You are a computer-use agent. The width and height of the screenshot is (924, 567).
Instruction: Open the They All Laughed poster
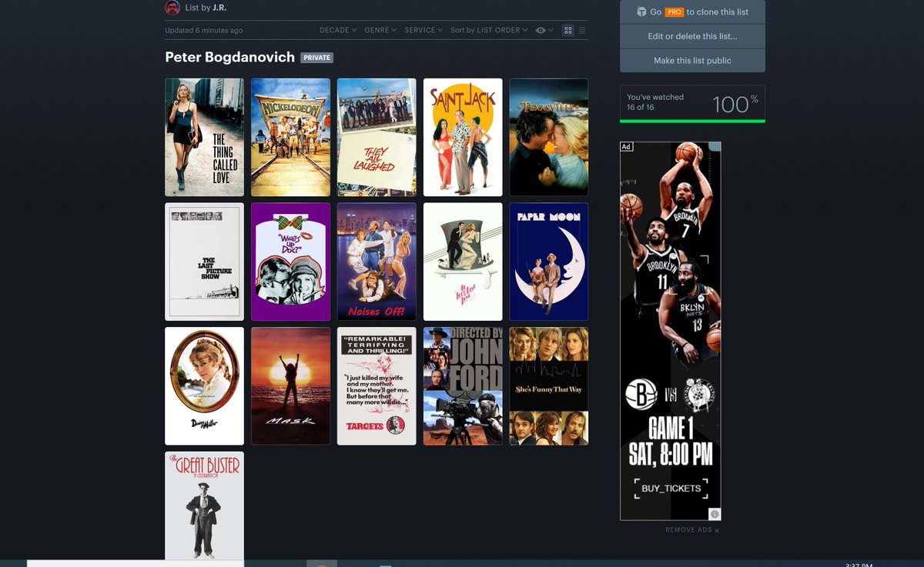377,137
